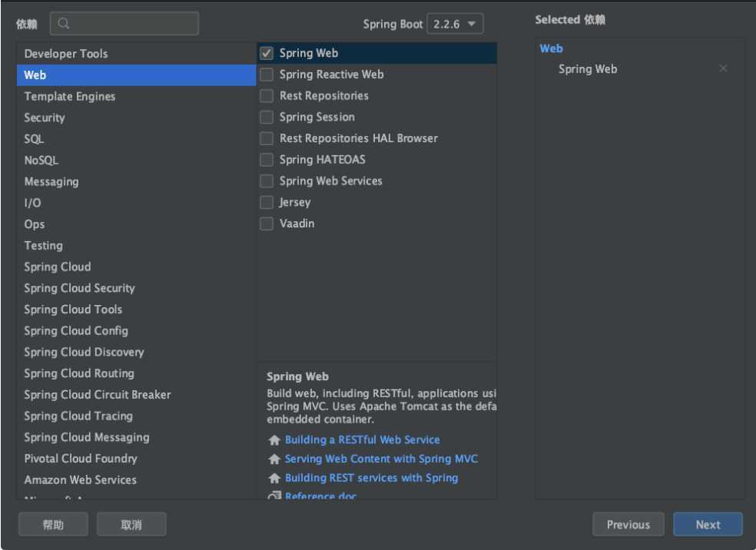Enable the Spring Reactive Web checkbox
The image size is (756, 550).
[267, 75]
